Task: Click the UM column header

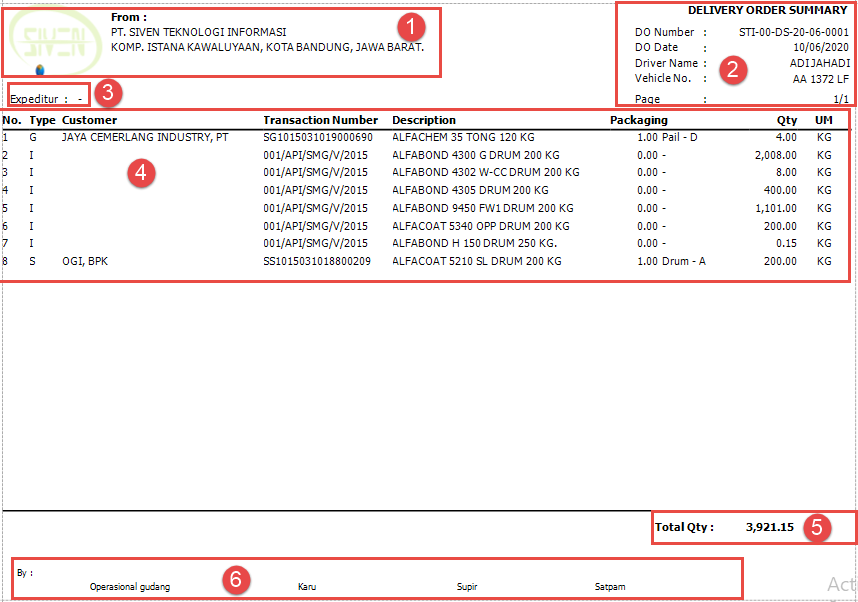Action: [824, 120]
